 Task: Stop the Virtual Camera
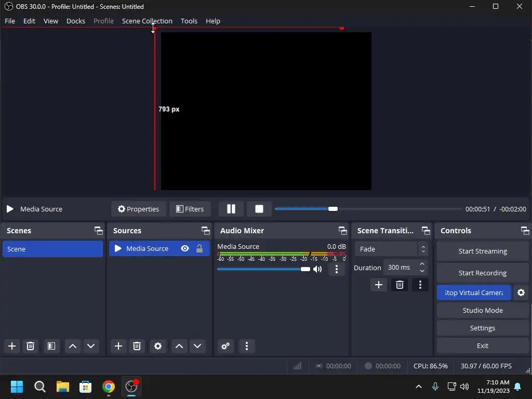coord(474,293)
